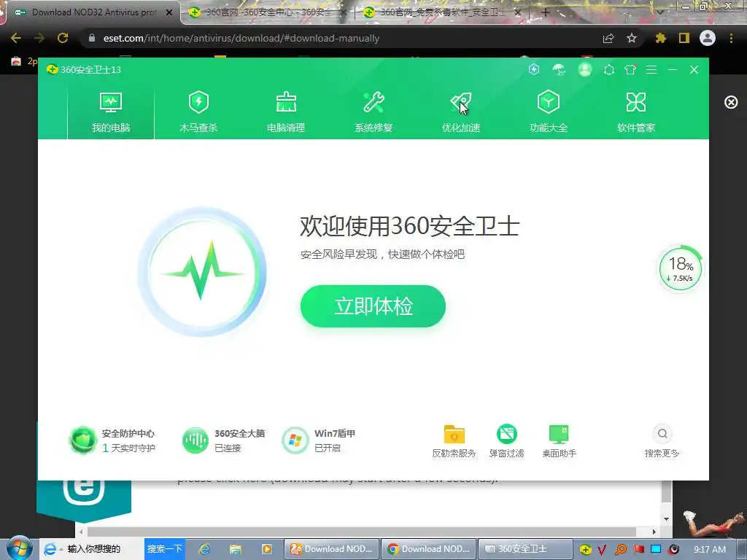Open Internet Explorer from taskbar
Screen dimensions: 747x560
204,549
